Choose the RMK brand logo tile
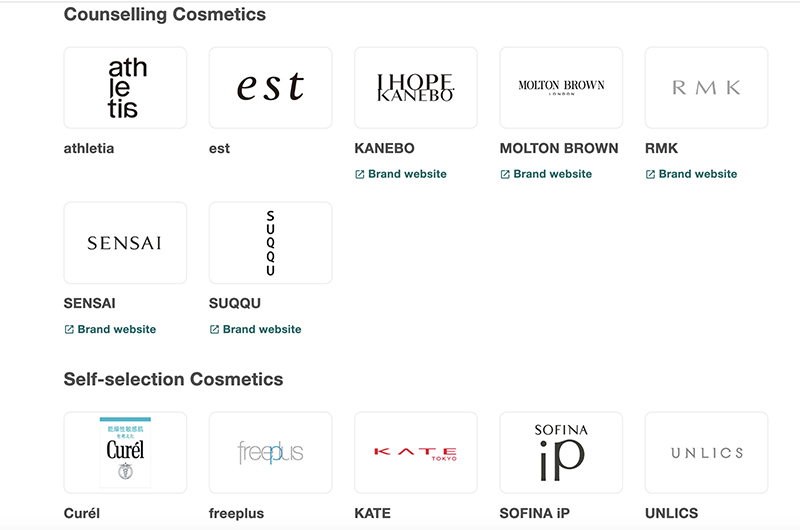Screen dimensions: 800x530 (707, 88)
